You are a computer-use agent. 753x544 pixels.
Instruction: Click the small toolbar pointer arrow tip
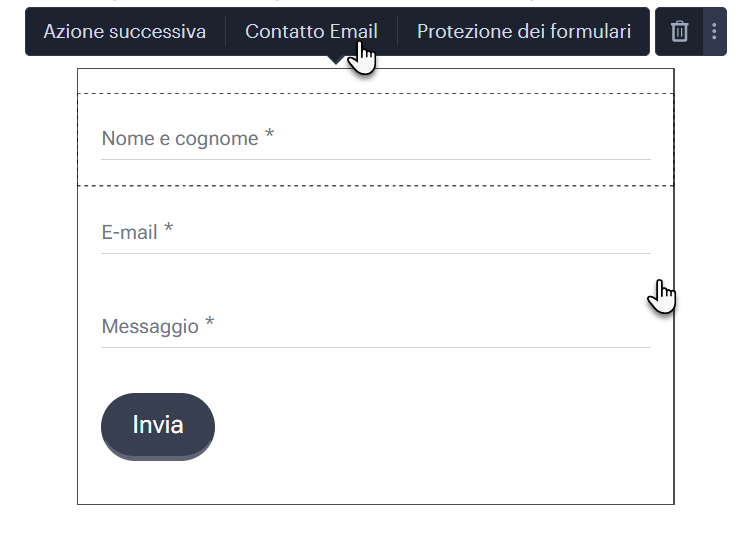pyautogui.click(x=336, y=60)
